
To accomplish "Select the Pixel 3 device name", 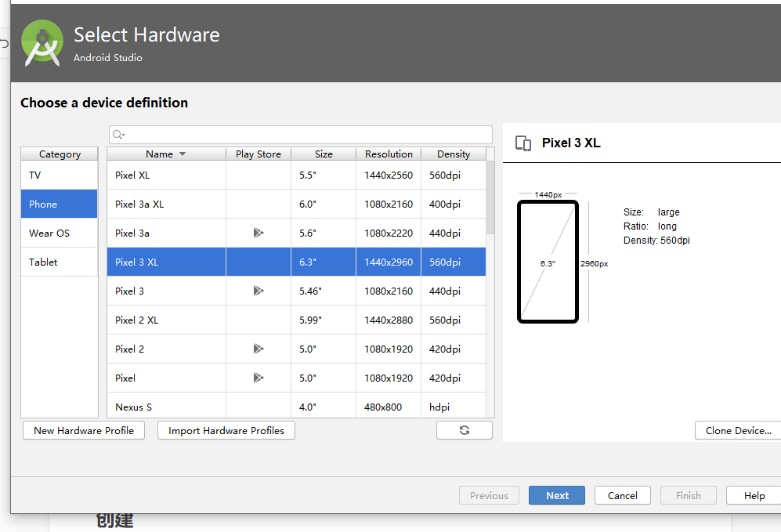I will [129, 291].
